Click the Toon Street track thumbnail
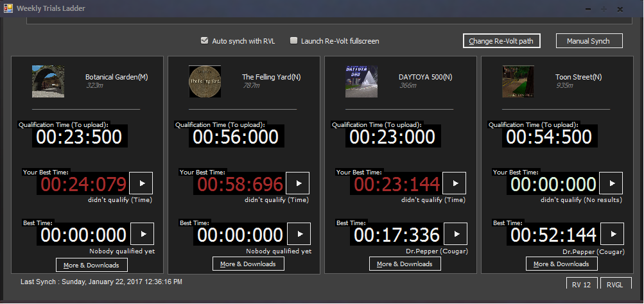 click(x=518, y=81)
